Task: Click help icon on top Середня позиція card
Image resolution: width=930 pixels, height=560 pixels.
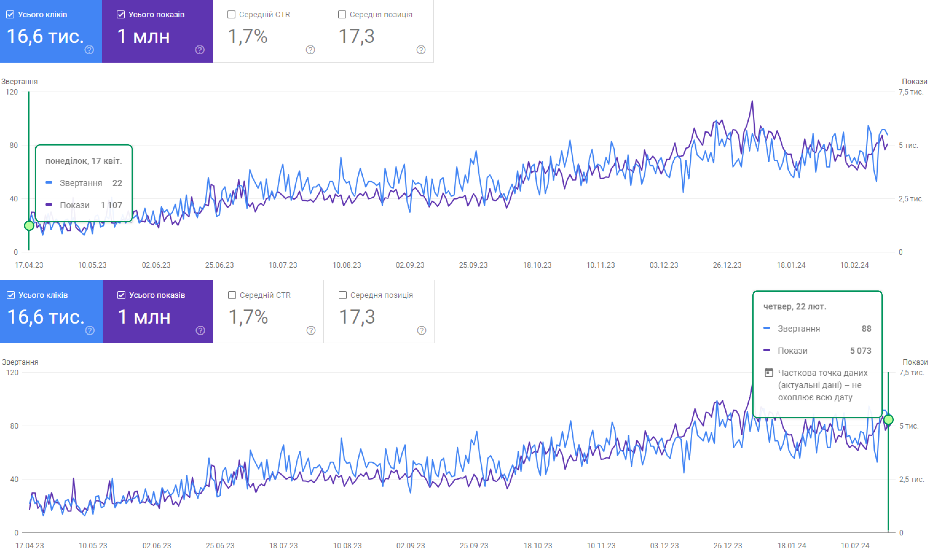Action: coord(421,50)
